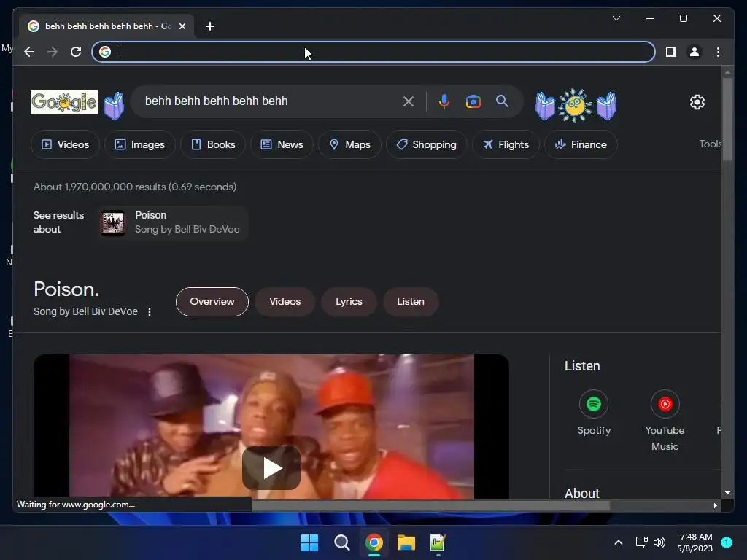Filter results by Videos
The height and width of the screenshot is (560, 747).
click(65, 144)
